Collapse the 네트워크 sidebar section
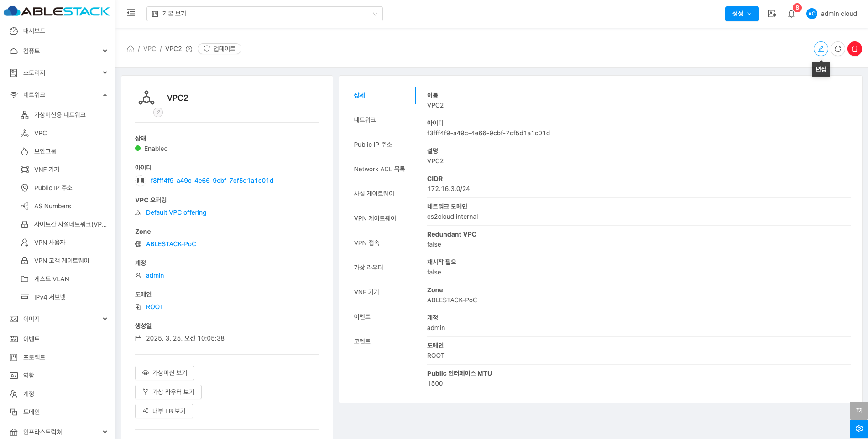 [x=58, y=95]
